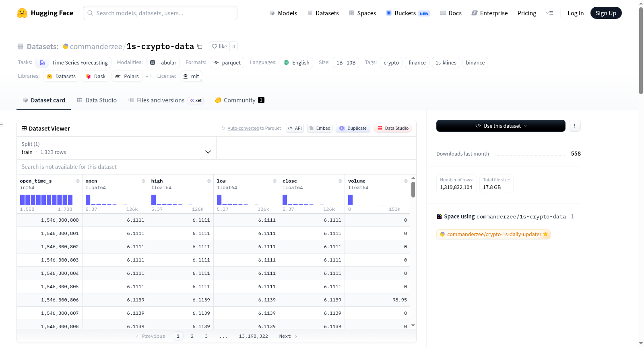Image resolution: width=644 pixels, height=347 pixels.
Task: Click the Embed button
Action: [320, 128]
